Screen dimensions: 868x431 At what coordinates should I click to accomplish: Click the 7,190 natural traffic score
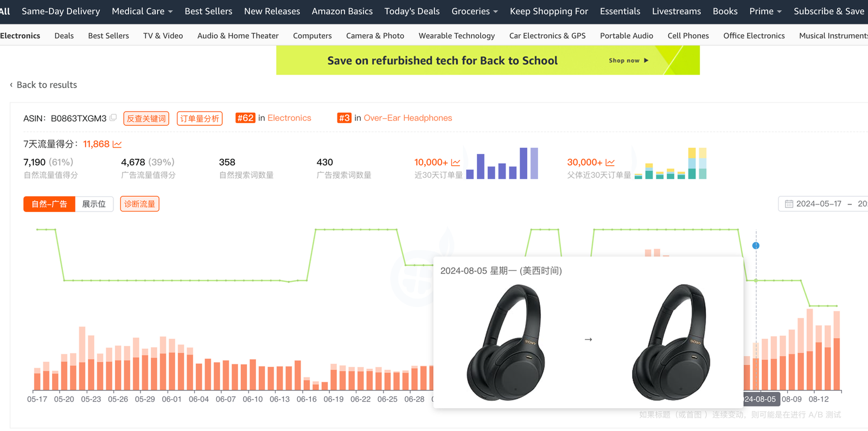(x=35, y=162)
